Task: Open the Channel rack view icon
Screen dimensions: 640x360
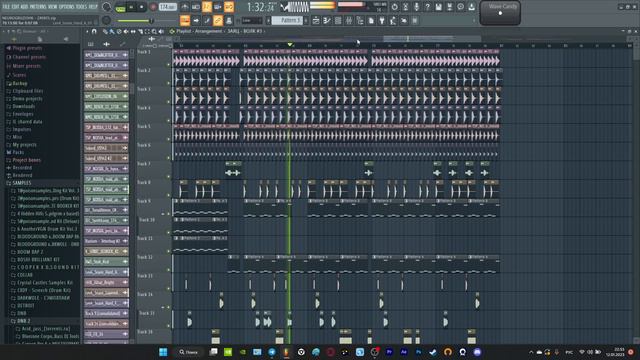Action: tap(338, 20)
